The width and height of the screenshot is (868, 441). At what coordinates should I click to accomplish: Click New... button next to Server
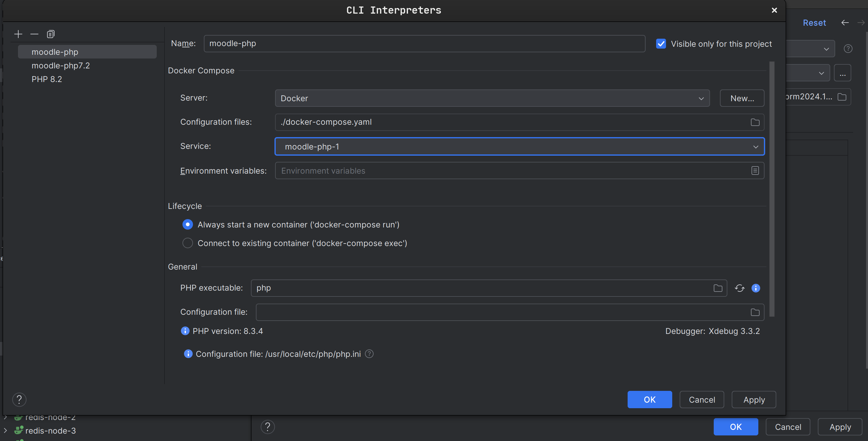tap(742, 98)
